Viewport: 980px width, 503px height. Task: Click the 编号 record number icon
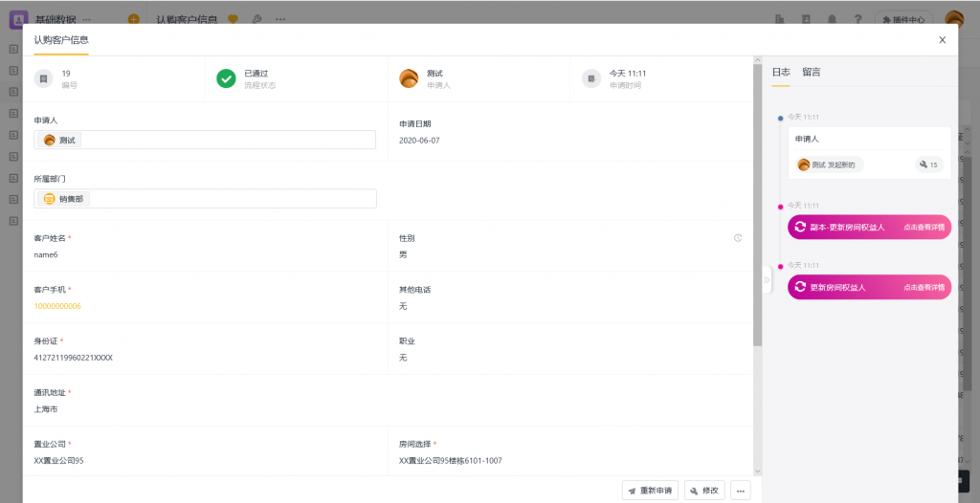[43, 79]
